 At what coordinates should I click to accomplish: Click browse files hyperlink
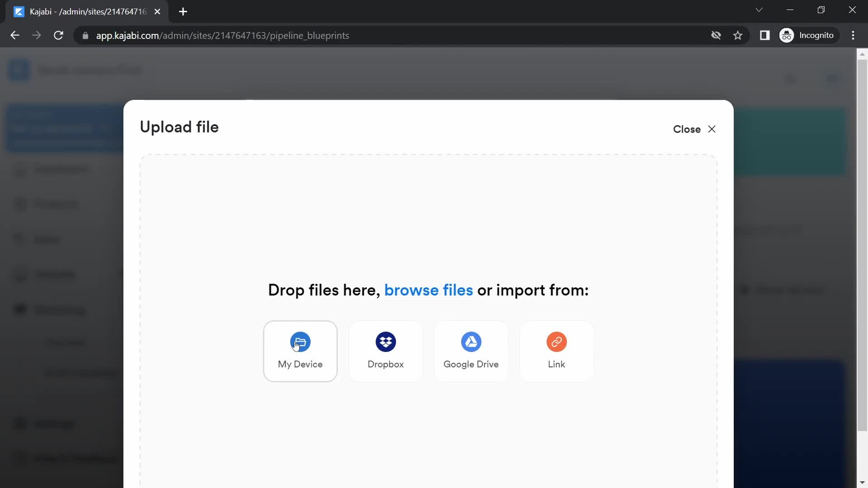[x=429, y=290]
